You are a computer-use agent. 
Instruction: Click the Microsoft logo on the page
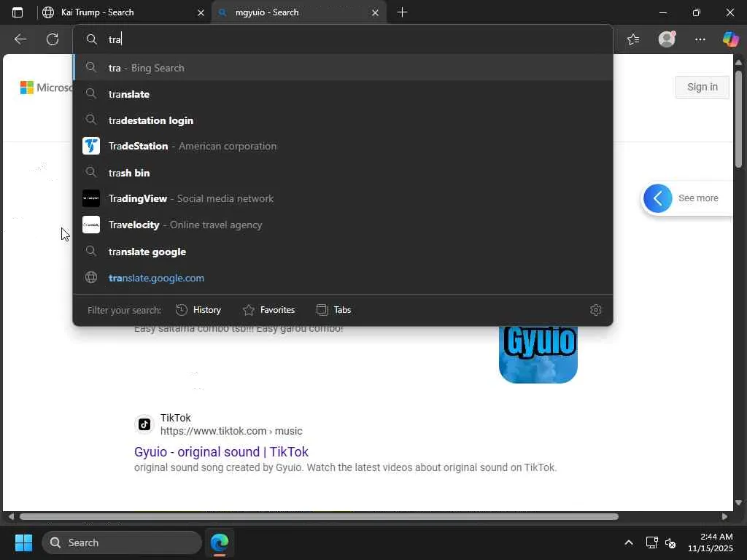pos(46,87)
